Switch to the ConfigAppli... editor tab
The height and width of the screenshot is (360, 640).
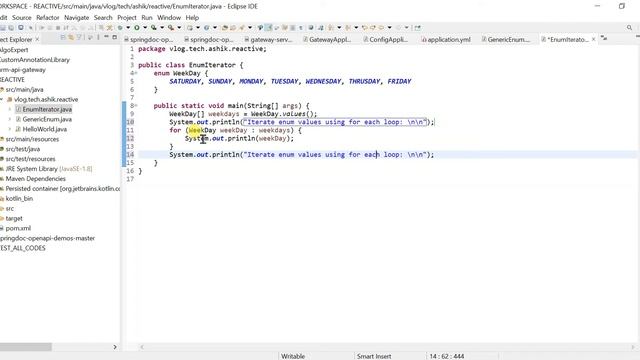click(x=385, y=40)
